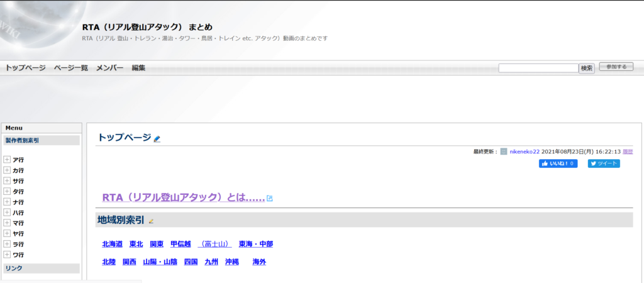644x283 pixels.
Task: Click the edit pencil icon beside 地域別索引
Action: 151,221
